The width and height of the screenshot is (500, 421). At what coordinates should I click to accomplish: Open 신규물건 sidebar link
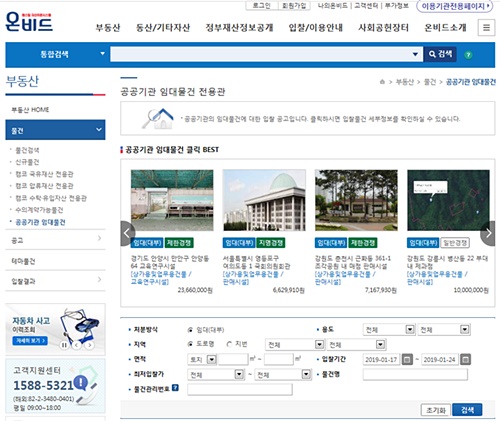coord(27,162)
